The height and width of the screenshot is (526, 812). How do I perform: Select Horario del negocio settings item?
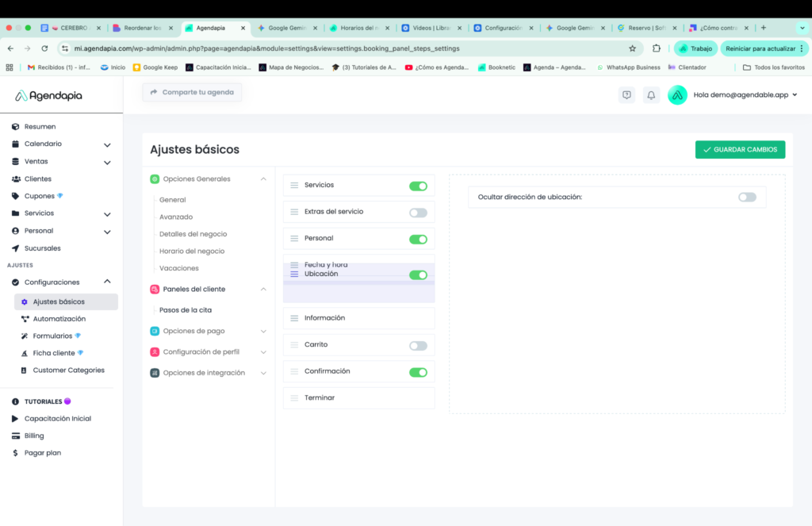[192, 251]
